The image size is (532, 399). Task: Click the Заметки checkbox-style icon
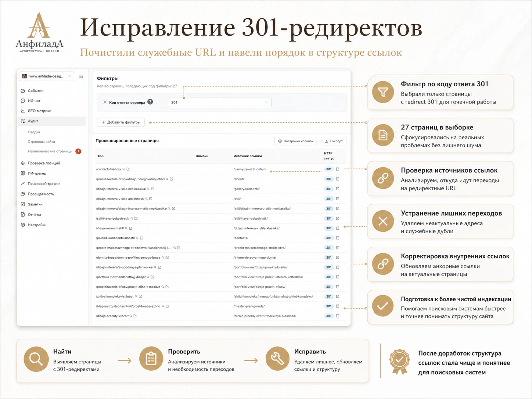(x=23, y=204)
